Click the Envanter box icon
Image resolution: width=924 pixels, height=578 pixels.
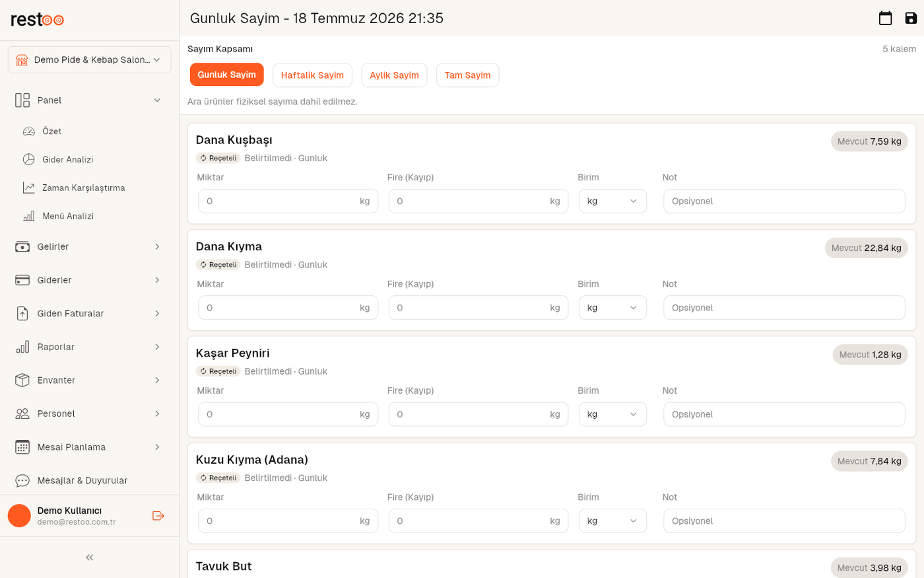22,380
